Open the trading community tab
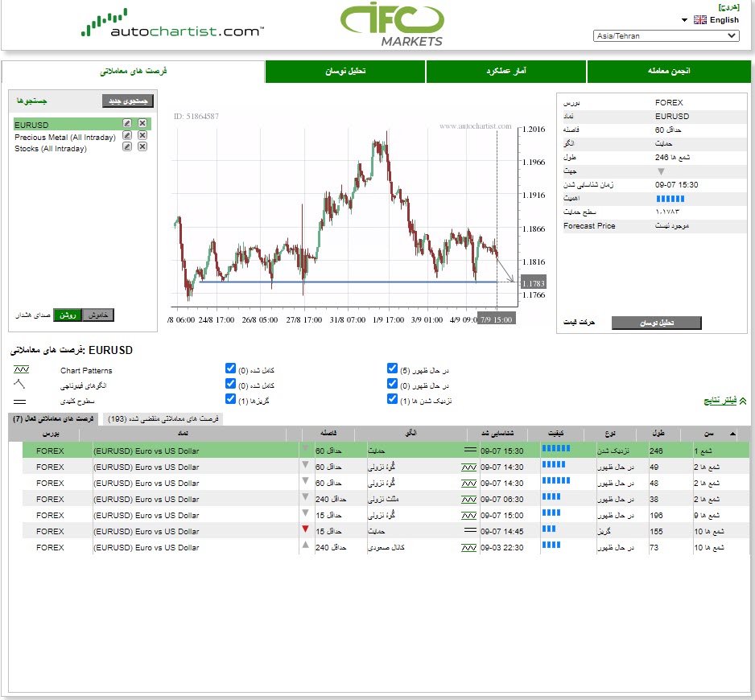 tap(669, 72)
